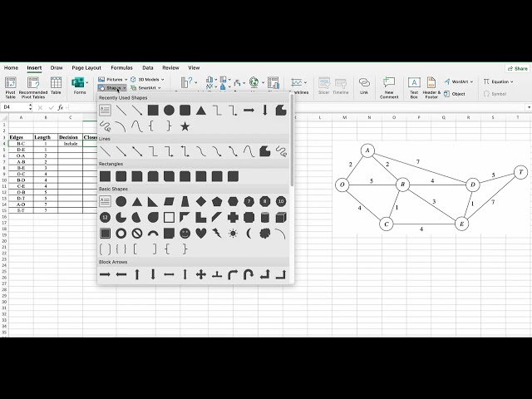The height and width of the screenshot is (399, 532).
Task: Insert a Table from the ribbon
Action: coord(56,86)
